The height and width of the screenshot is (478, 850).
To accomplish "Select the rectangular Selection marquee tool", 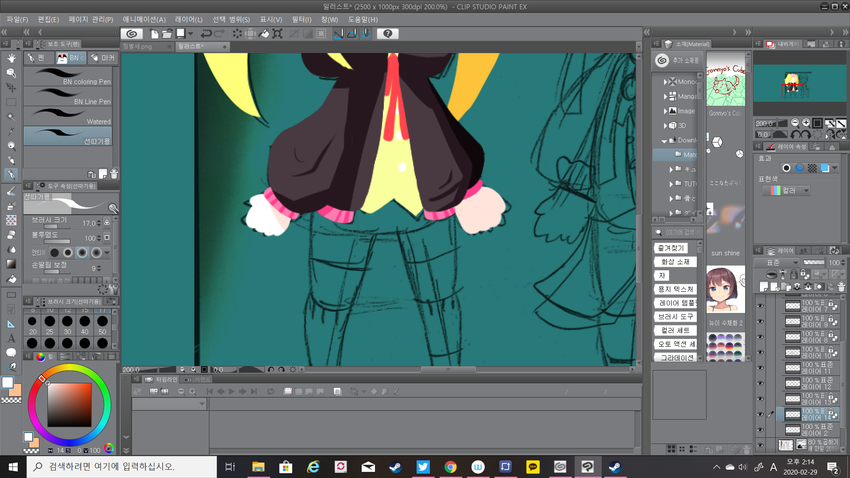I will [11, 102].
